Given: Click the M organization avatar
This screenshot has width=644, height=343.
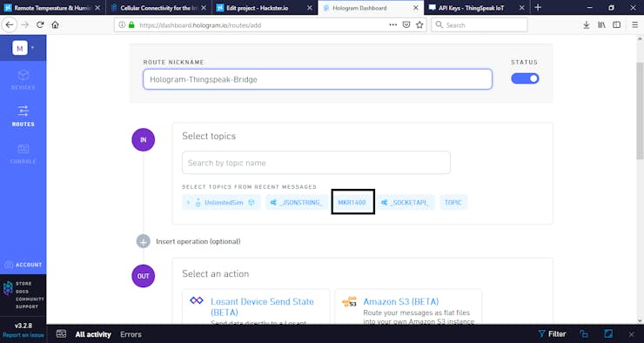Looking at the screenshot, I should click(x=20, y=48).
